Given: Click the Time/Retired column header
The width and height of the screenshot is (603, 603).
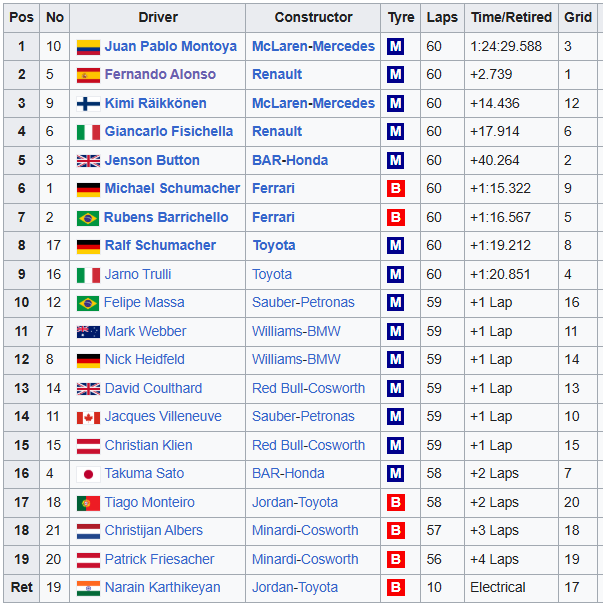Looking at the screenshot, I should point(511,17).
